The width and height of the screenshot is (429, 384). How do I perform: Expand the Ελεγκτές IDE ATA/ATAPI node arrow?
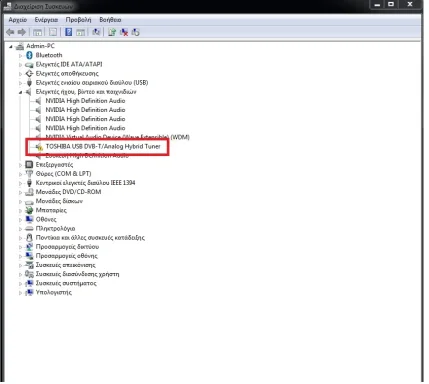pos(20,65)
